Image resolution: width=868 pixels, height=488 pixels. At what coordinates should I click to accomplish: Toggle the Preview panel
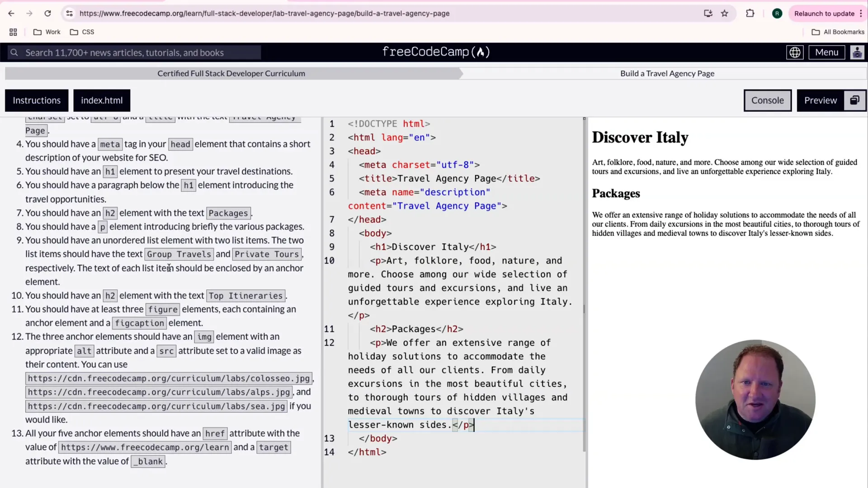820,100
